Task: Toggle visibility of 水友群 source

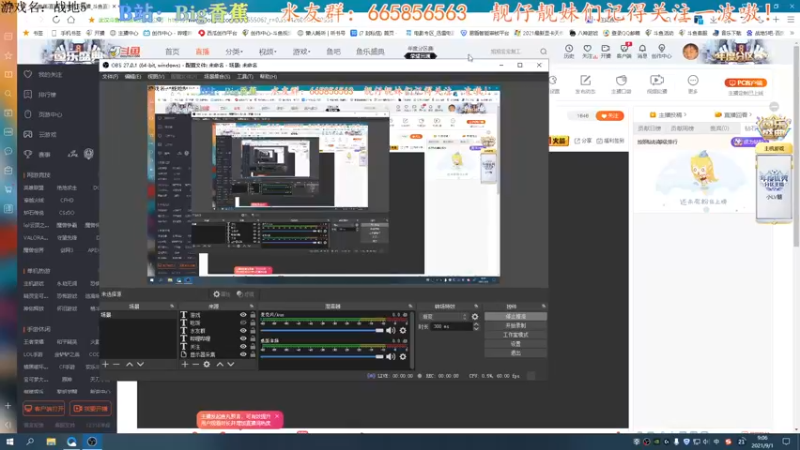Action: 243,331
